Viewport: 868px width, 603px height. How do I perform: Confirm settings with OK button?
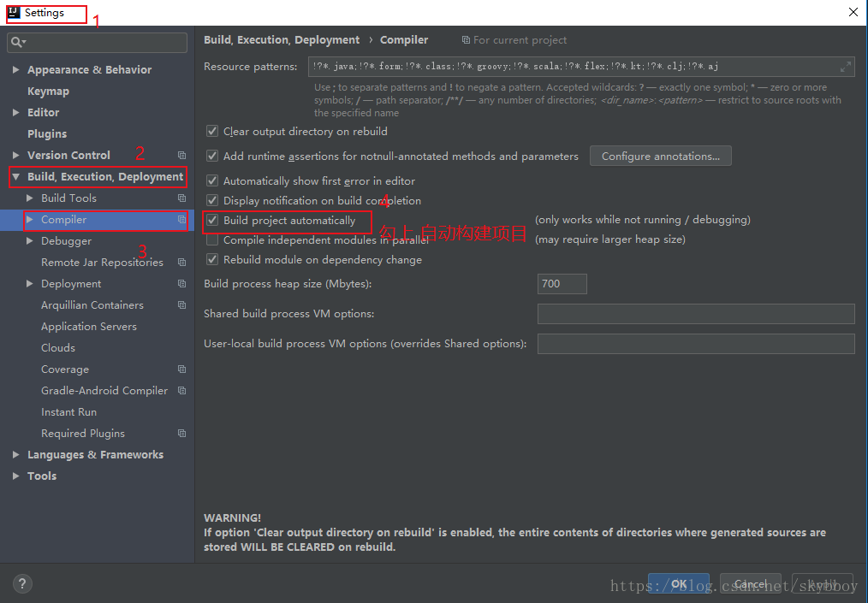[x=679, y=583]
